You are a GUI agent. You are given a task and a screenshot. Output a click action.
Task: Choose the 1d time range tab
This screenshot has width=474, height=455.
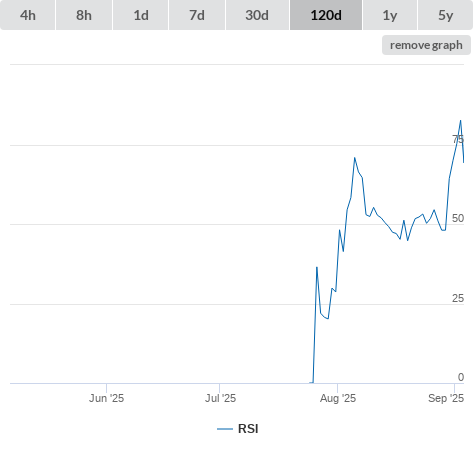(x=141, y=15)
